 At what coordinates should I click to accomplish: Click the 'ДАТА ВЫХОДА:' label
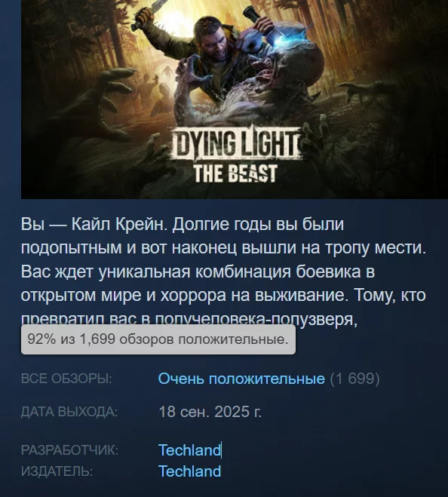coord(69,412)
